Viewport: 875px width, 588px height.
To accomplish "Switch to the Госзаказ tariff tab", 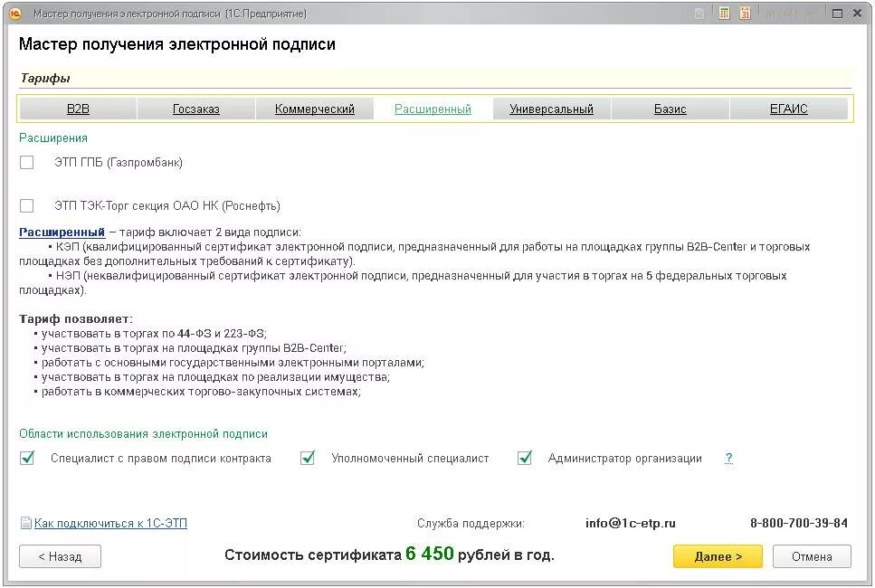I will click(x=195, y=109).
